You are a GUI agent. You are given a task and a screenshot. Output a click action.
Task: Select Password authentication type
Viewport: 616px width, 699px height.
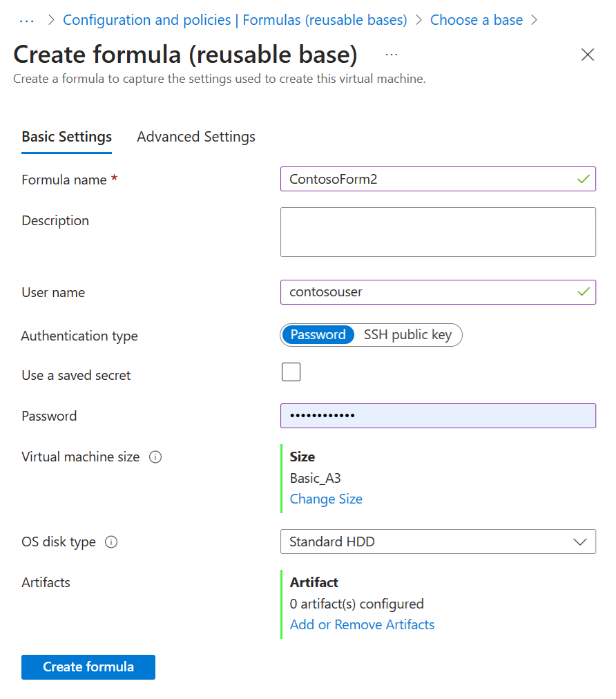point(318,335)
